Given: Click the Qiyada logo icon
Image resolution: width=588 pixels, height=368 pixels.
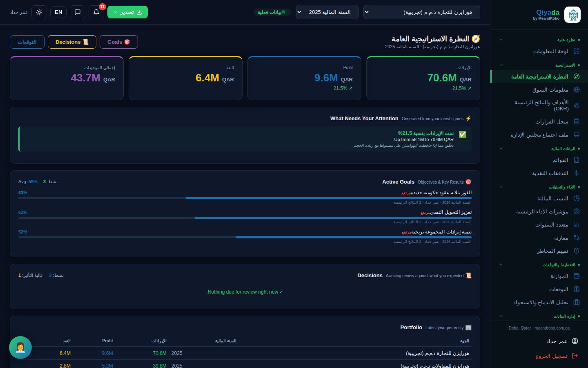Looking at the screenshot, I should pyautogui.click(x=572, y=15).
